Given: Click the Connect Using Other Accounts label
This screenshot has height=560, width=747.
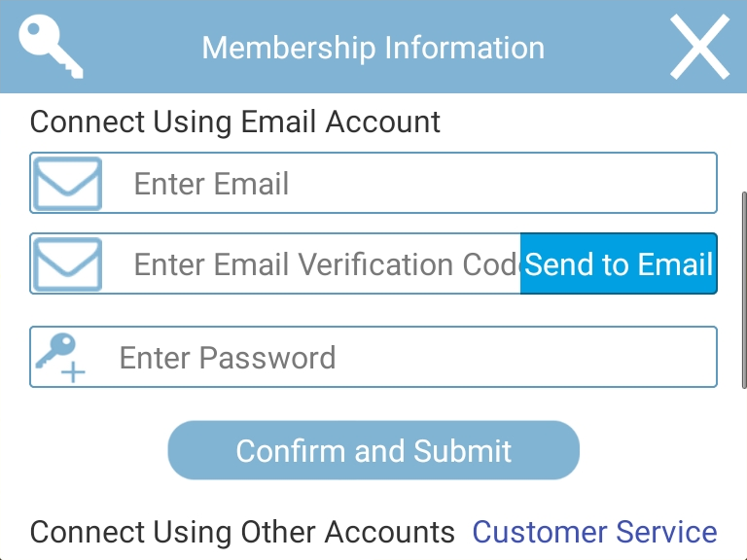Looking at the screenshot, I should tap(242, 532).
